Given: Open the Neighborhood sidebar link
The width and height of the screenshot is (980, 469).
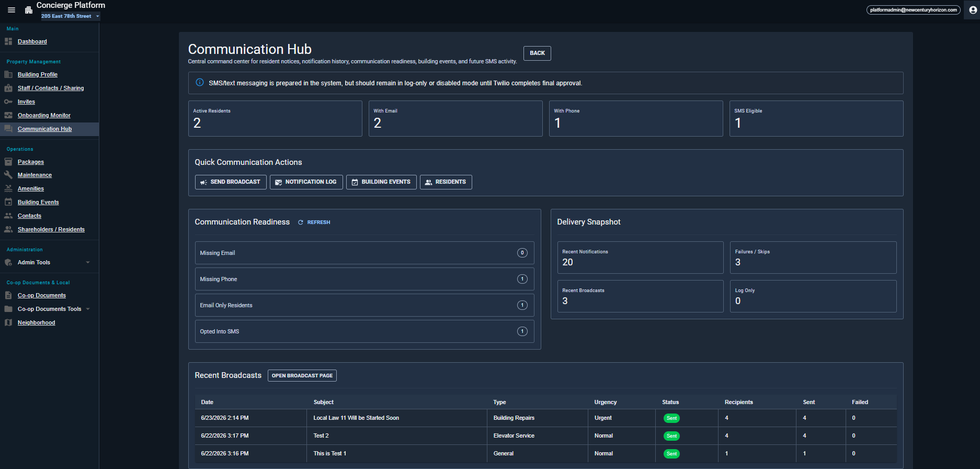Looking at the screenshot, I should pos(37,322).
